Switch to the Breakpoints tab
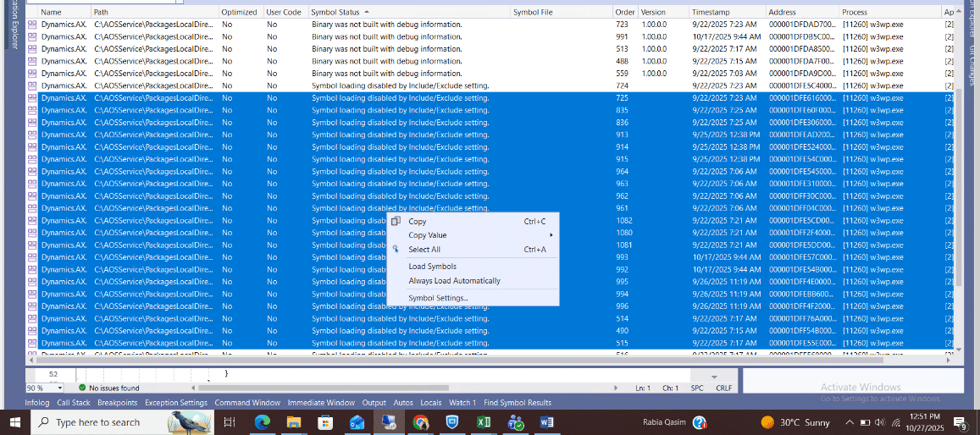This screenshot has height=435, width=980. pos(117,403)
